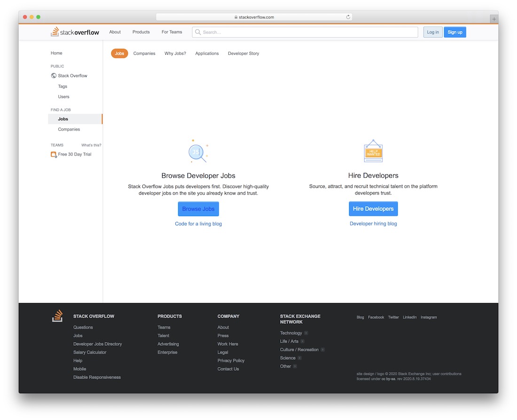Image resolution: width=517 pixels, height=420 pixels.
Task: Open the Products header menu
Action: 141,32
